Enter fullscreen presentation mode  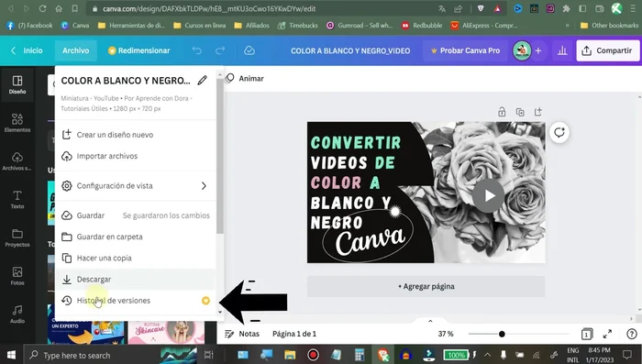click(x=607, y=334)
